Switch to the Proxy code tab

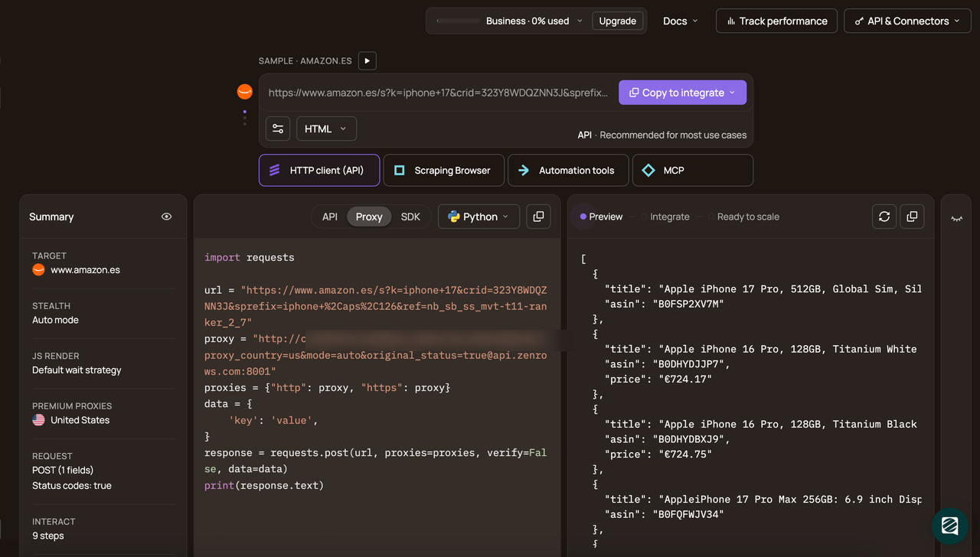(369, 217)
